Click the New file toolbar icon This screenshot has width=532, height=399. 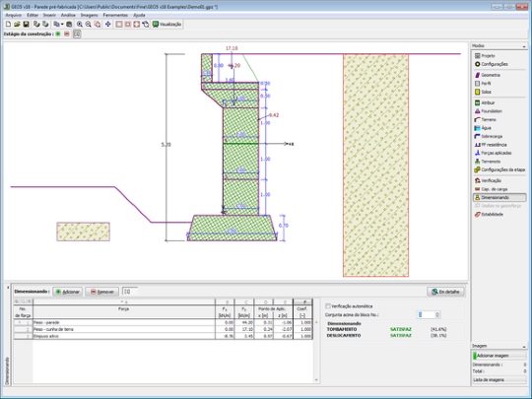click(9, 24)
